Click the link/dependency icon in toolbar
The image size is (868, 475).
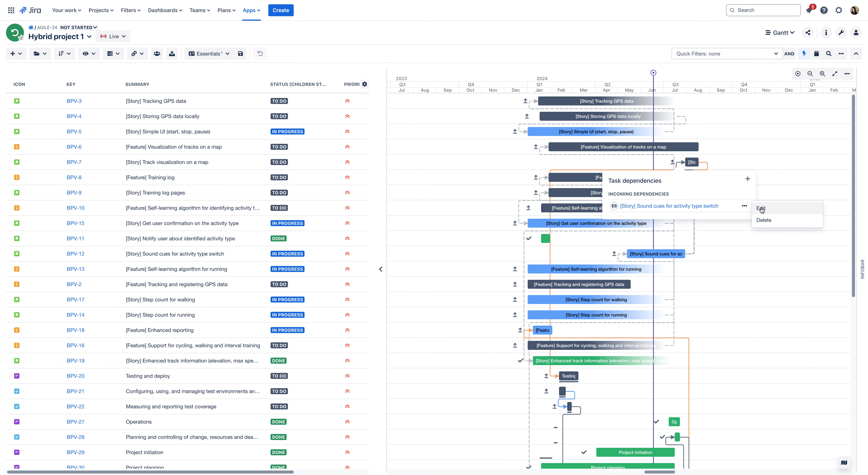click(x=134, y=54)
